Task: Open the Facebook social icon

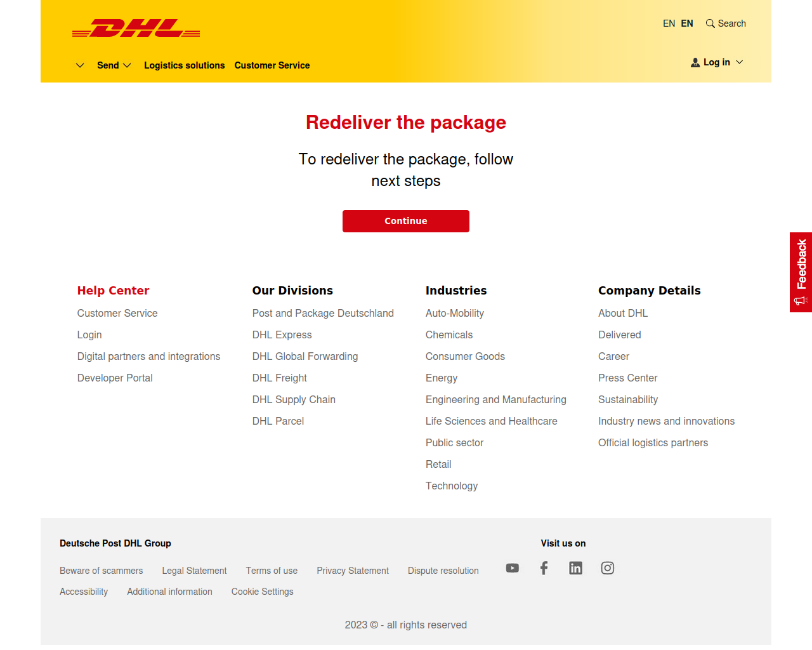Action: pyautogui.click(x=544, y=568)
